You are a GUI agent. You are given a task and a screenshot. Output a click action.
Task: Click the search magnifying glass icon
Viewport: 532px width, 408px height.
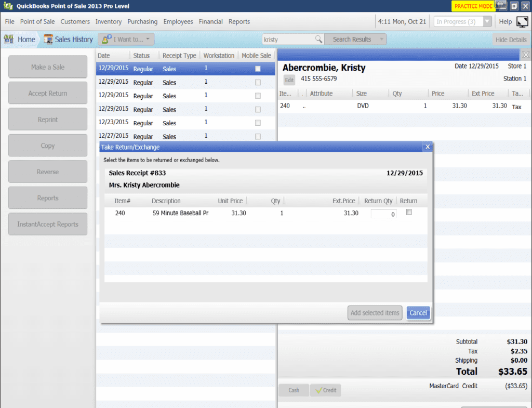pos(318,40)
